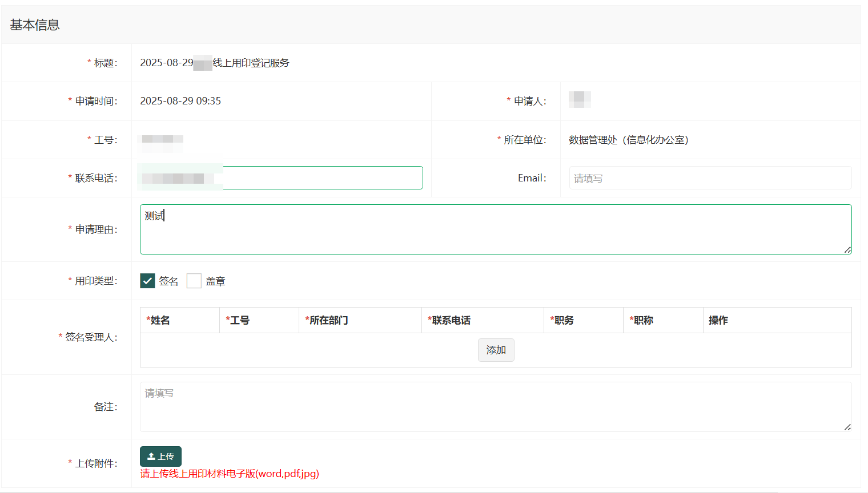868x493 pixels.
Task: Select the 工号 table column header
Action: 238,320
